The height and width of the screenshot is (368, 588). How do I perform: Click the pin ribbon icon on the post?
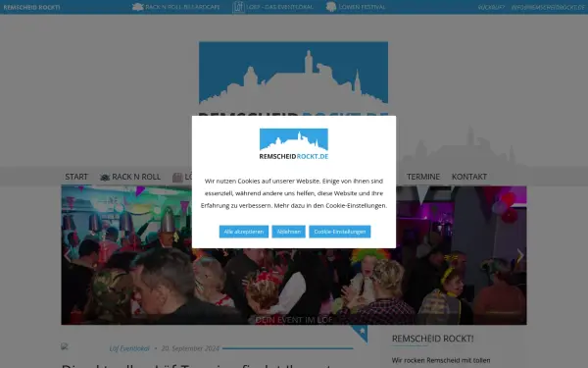pos(360,333)
